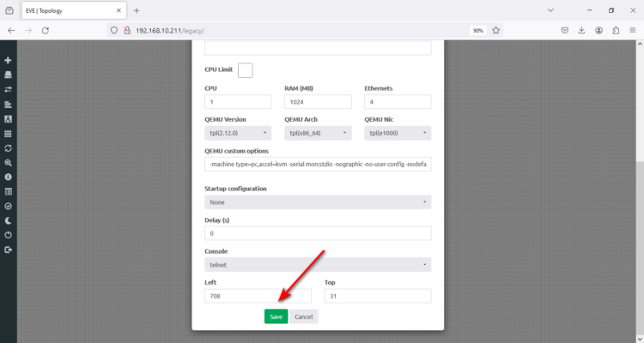The width and height of the screenshot is (644, 343).
Task: Click the QEMU custom options label
Action: [x=237, y=151]
